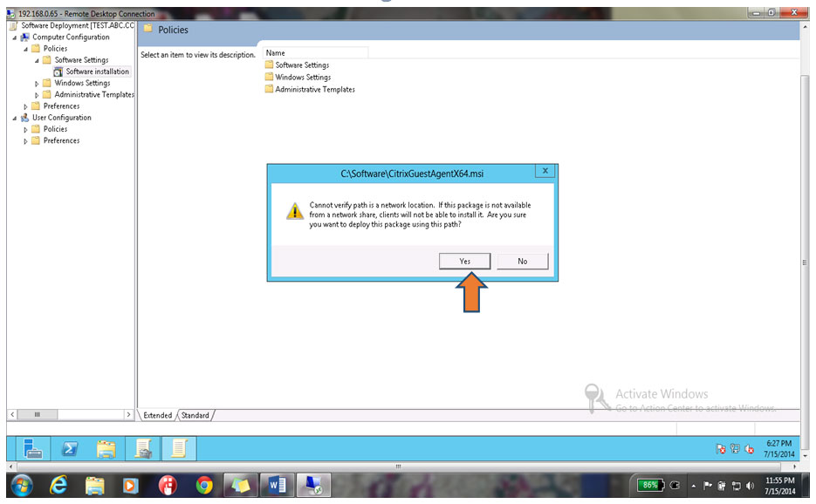Screen dimensions: 816x504
Task: Click Yes in the deployment warning dialog
Action: tap(464, 261)
